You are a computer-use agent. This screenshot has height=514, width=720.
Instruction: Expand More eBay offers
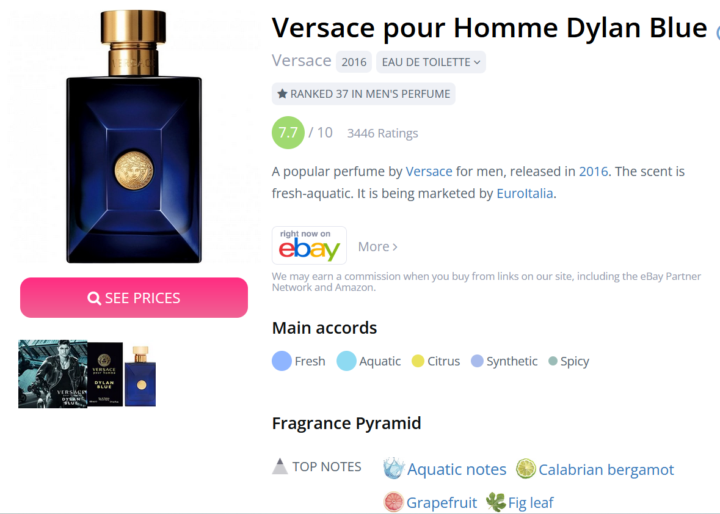click(x=377, y=247)
